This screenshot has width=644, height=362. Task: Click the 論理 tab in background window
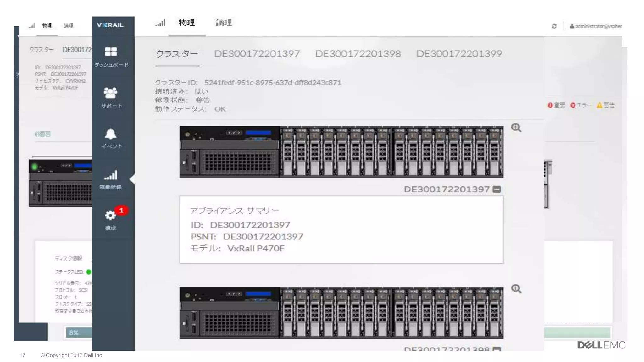(68, 25)
